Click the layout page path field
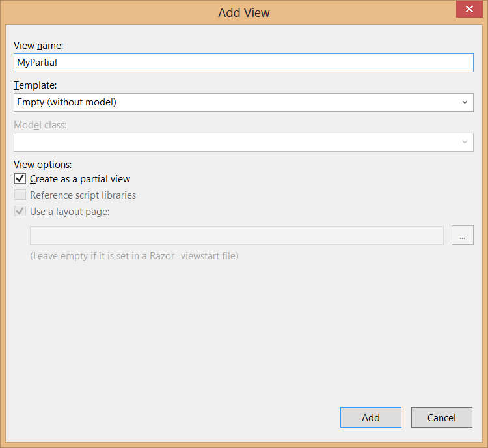Viewport: 488px width, 448px height. pos(237,235)
